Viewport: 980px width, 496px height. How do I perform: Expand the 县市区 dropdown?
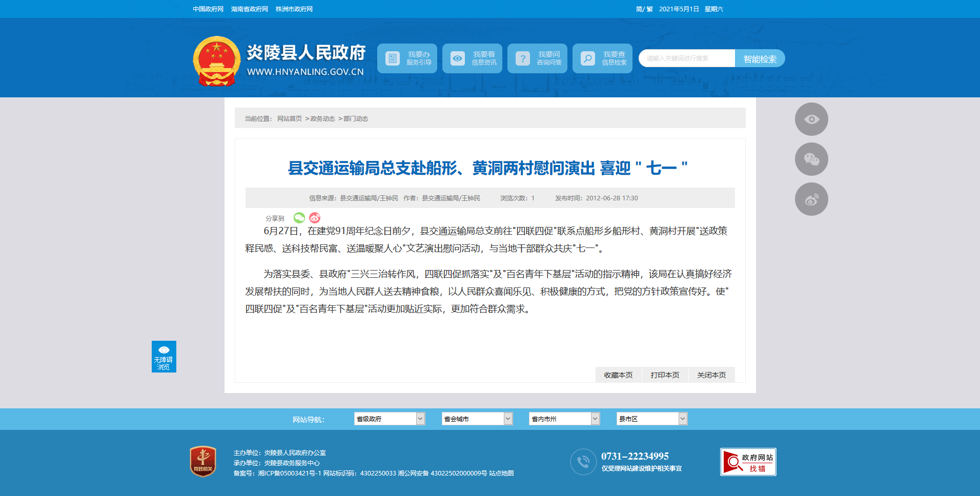coord(652,419)
